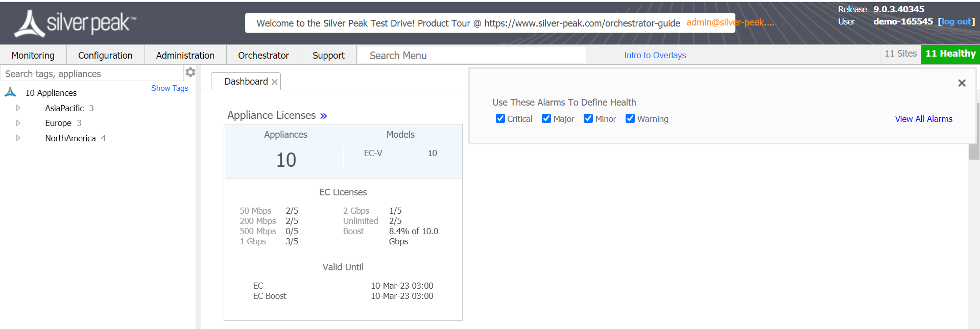Toggle the Major alarm checkbox
The height and width of the screenshot is (329, 980).
[x=546, y=118]
